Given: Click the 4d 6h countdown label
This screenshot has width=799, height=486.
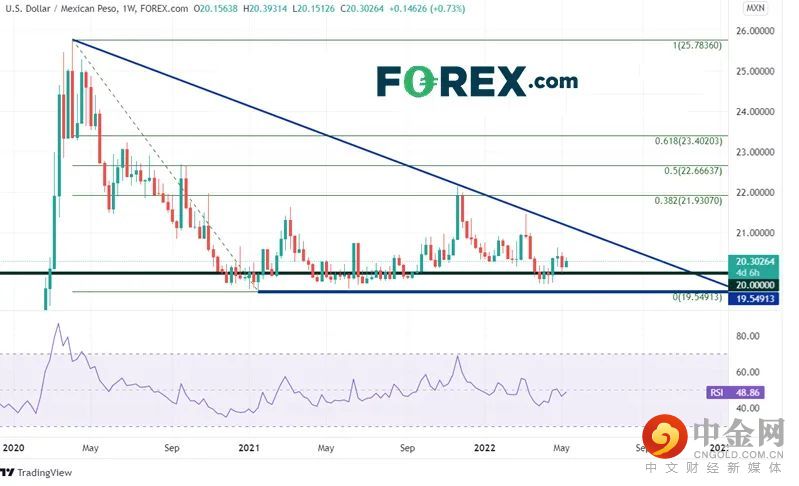Looking at the screenshot, I should 747,273.
